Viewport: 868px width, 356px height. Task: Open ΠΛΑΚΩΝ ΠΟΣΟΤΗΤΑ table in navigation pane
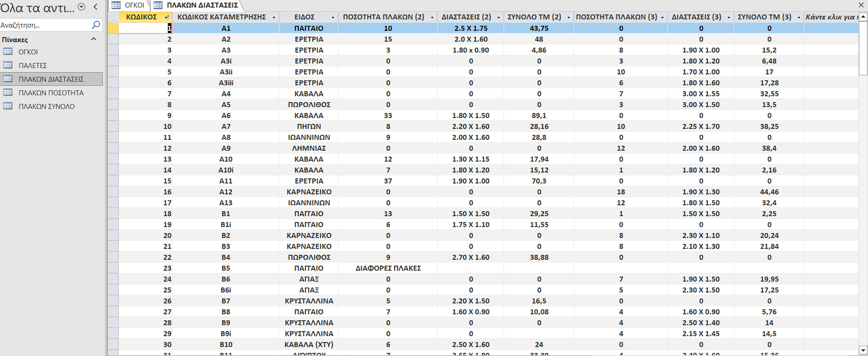51,93
